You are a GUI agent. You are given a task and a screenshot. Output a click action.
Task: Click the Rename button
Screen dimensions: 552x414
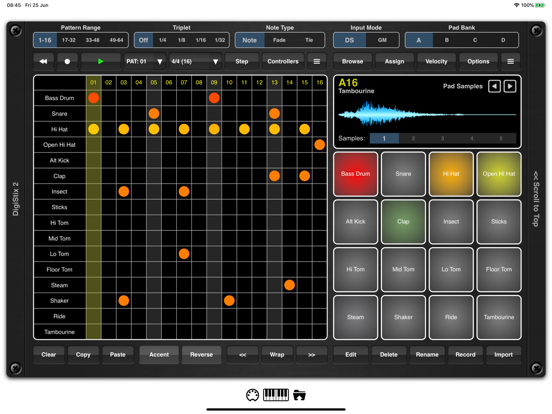[x=427, y=355]
